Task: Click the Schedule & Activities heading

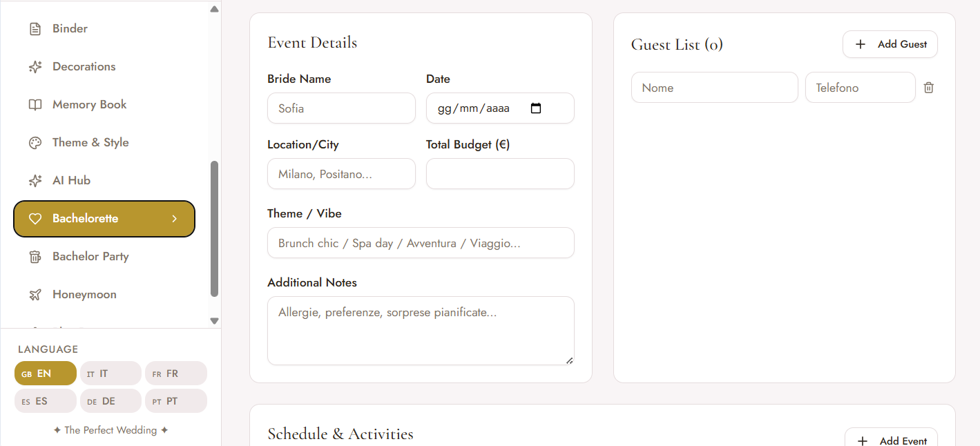Action: coord(340,434)
